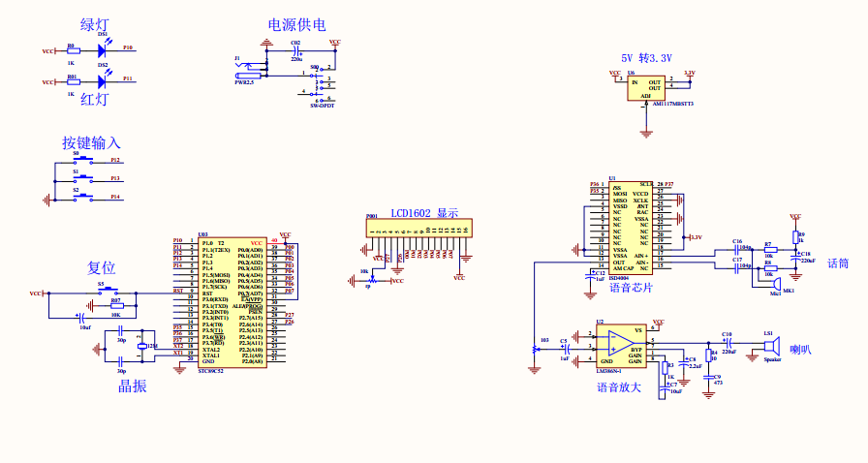
Task: Click the LM386N-1 part name text
Action: [609, 371]
